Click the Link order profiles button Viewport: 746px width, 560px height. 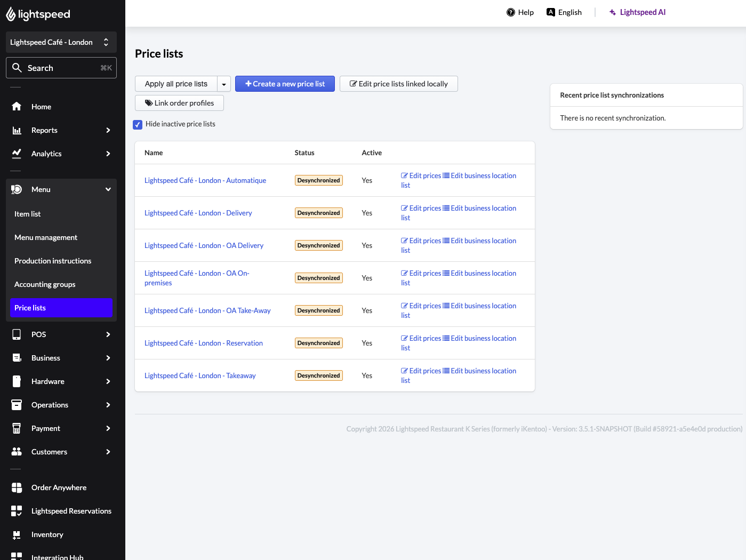179,103
